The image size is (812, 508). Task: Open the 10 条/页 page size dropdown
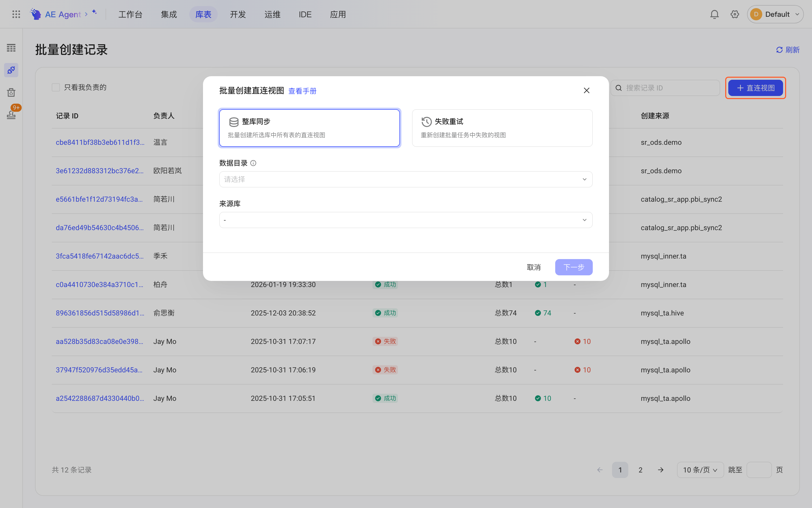pos(700,470)
